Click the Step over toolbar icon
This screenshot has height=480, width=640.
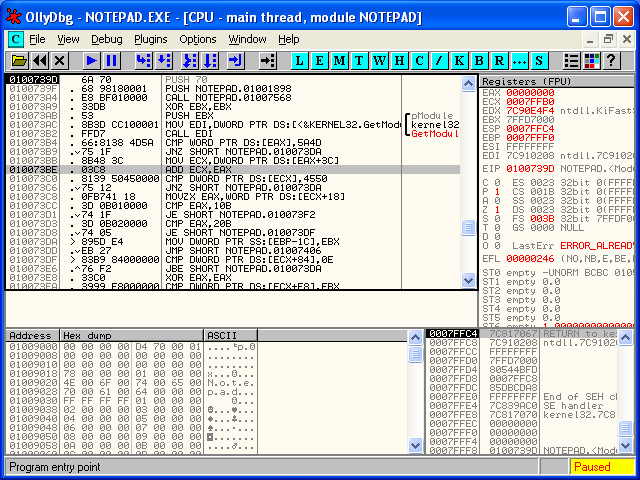tap(164, 61)
